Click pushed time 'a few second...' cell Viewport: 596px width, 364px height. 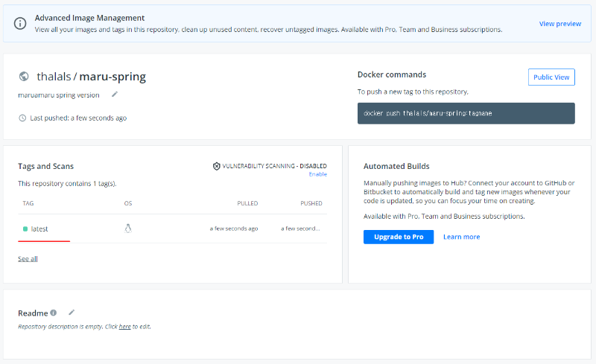point(300,229)
